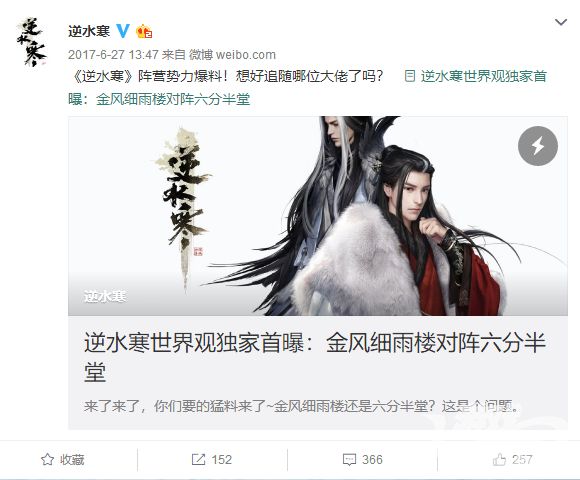Screen dimensions: 580x480
Task: Click the gold membership crown badge
Action: pyautogui.click(x=144, y=32)
